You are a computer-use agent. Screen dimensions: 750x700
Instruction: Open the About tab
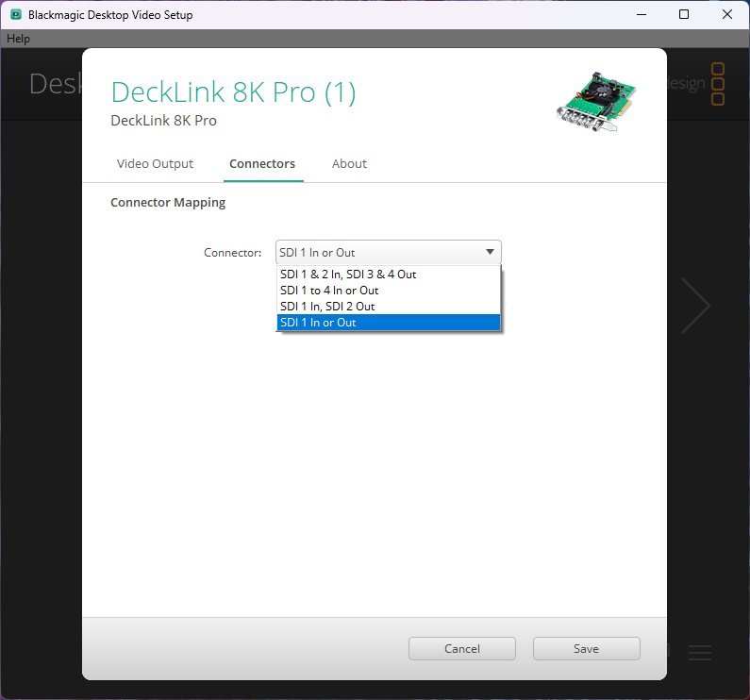pyautogui.click(x=349, y=163)
